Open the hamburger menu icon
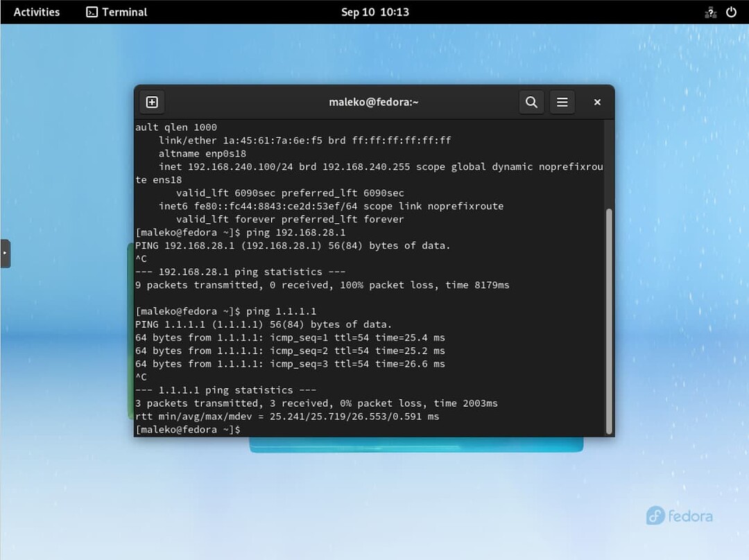 [x=562, y=102]
